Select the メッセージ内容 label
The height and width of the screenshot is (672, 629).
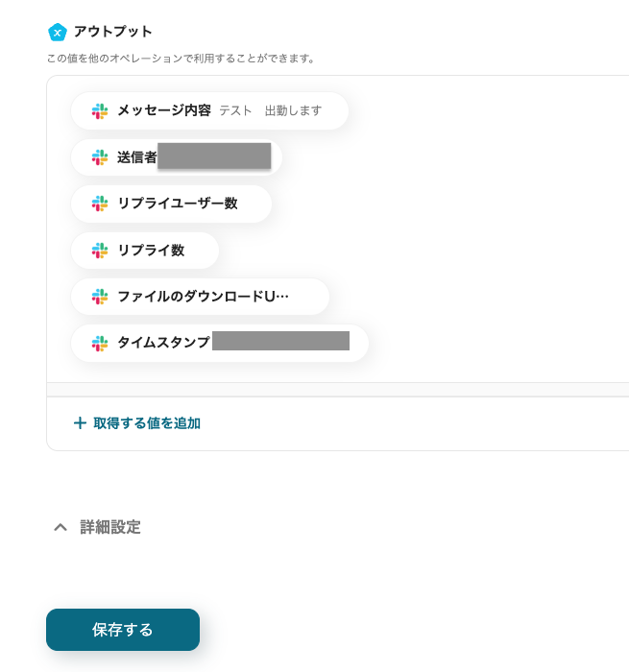click(164, 110)
